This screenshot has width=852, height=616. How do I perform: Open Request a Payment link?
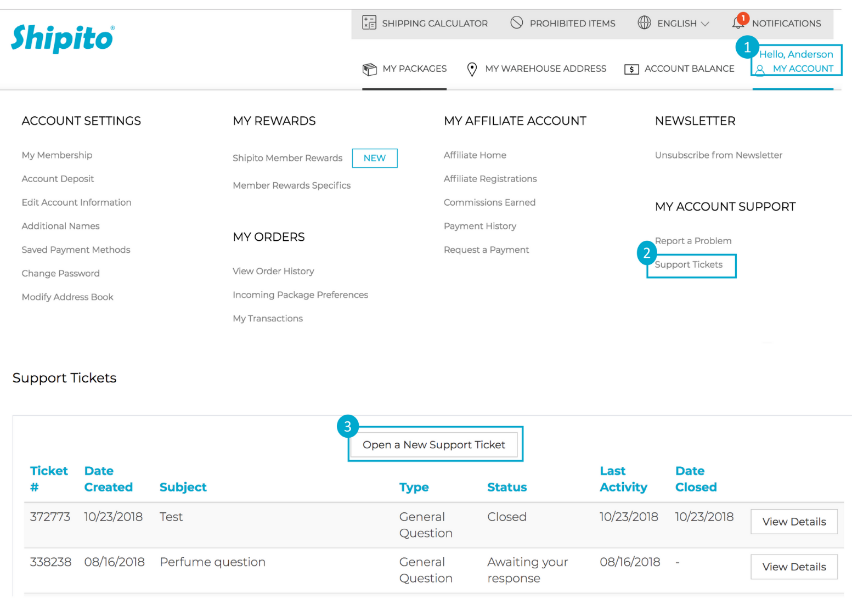click(486, 250)
